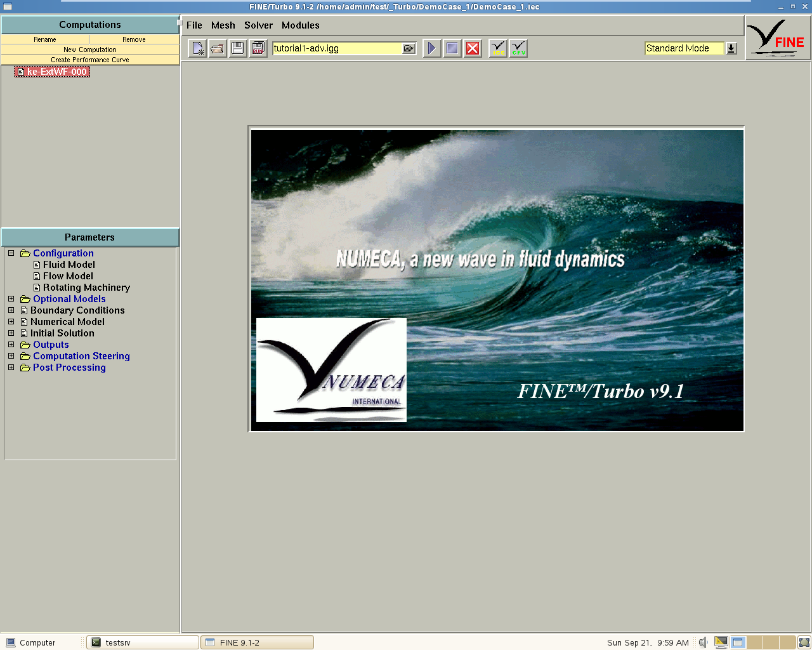This screenshot has height=650, width=812.
Task: Open the mesh file browse icon
Action: click(x=409, y=48)
